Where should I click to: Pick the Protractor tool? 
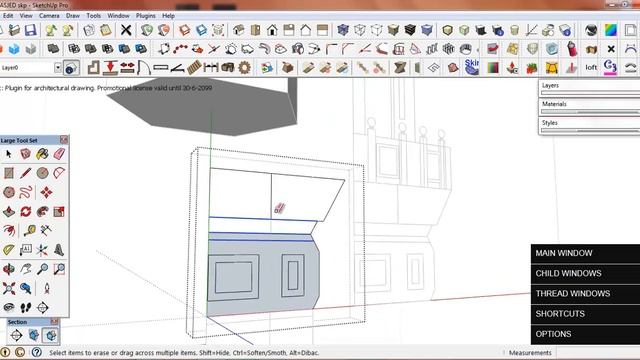[x=9, y=250]
